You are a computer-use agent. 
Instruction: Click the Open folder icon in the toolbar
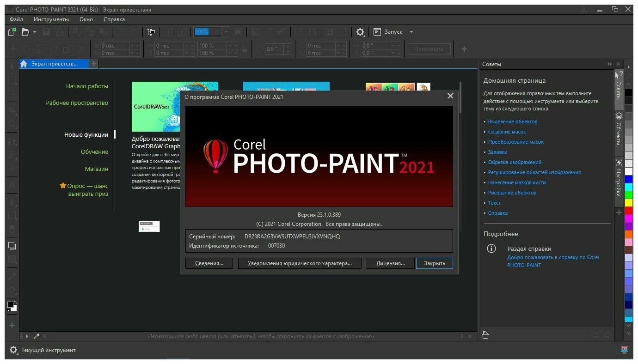(x=25, y=32)
